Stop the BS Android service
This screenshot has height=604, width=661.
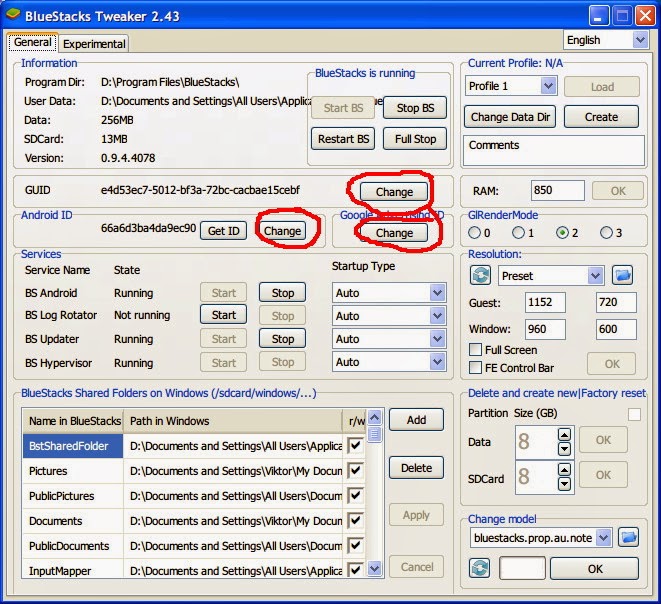(282, 293)
